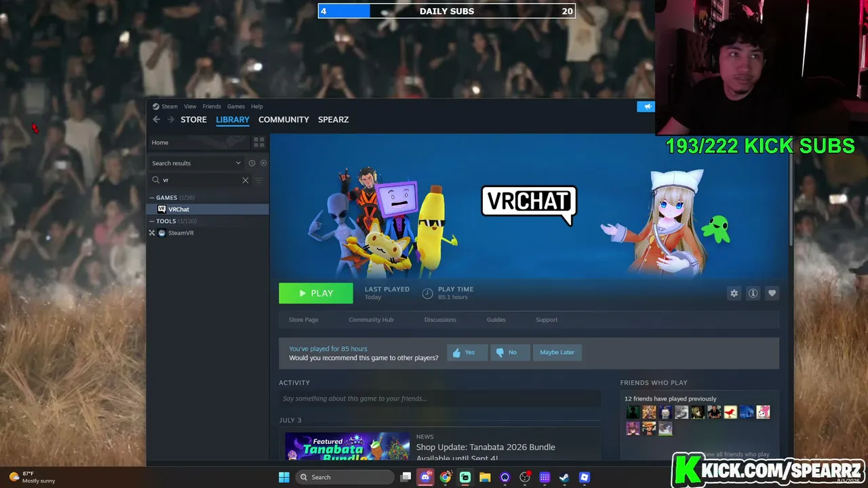
Task: Open Steam from the taskbar
Action: coord(564,477)
